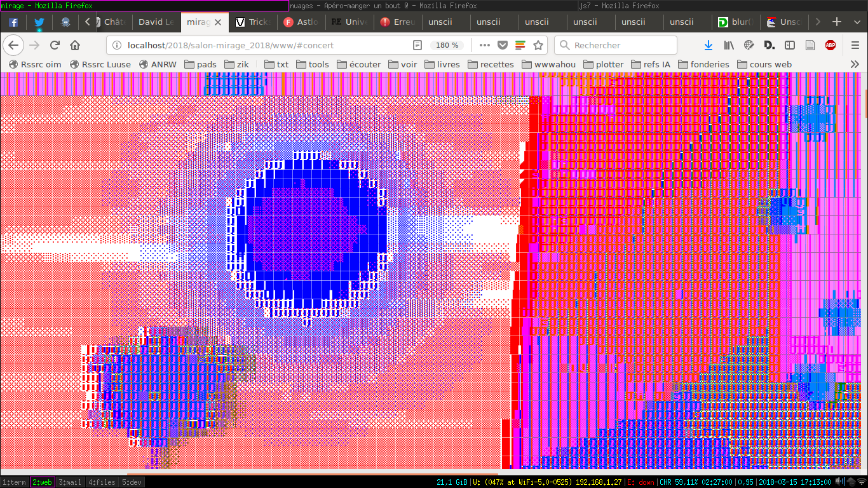
Task: Open the Rssrc Luuse bookmark
Action: pyautogui.click(x=100, y=64)
